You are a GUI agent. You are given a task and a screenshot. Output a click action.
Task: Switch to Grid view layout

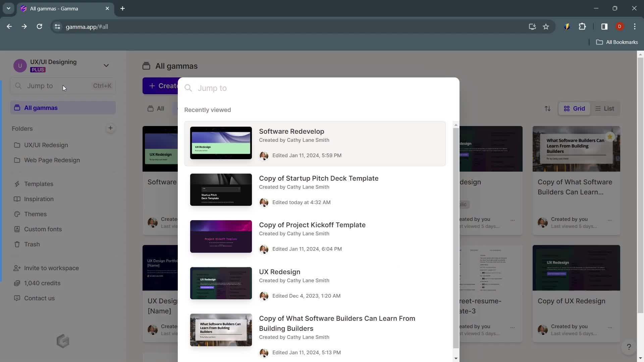tap(575, 109)
